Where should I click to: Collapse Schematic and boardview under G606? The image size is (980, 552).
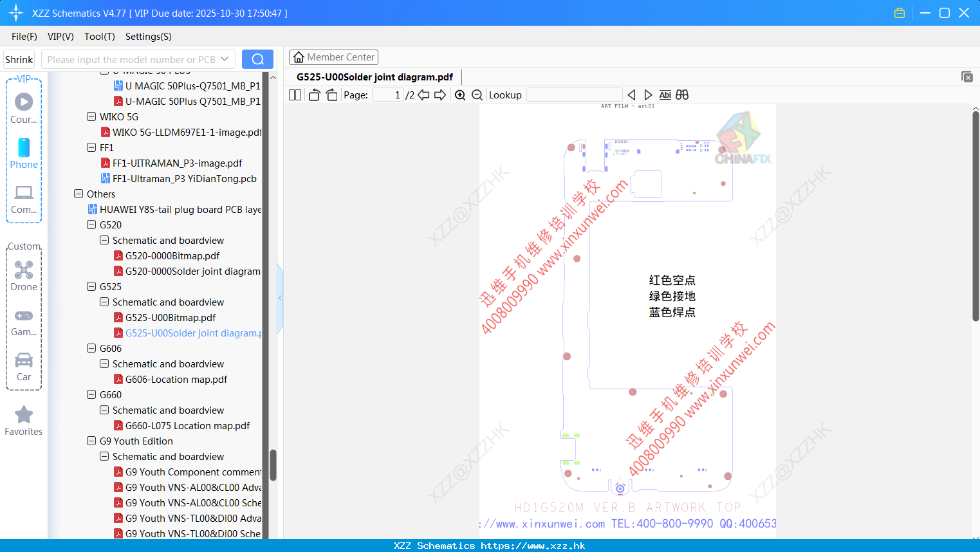(104, 363)
